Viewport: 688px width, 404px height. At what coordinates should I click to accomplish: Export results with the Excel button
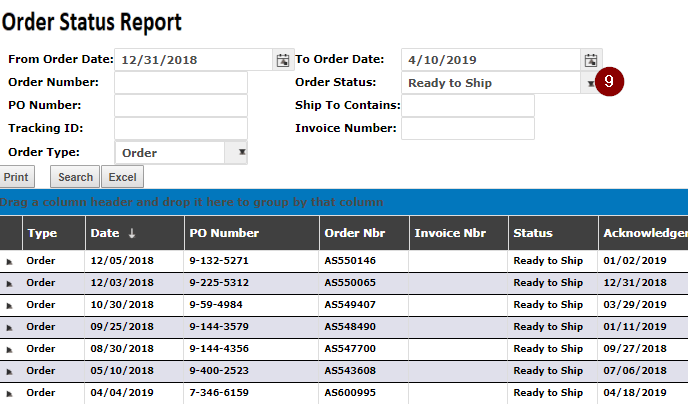pos(122,177)
